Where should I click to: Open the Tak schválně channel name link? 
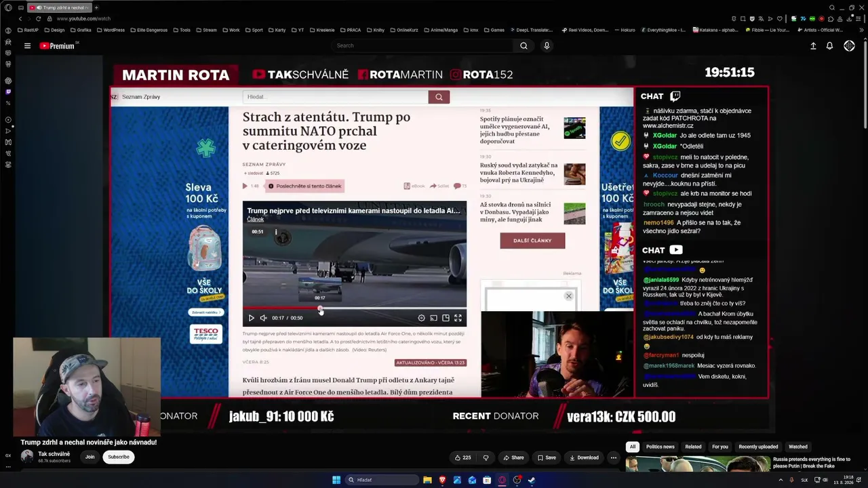point(54,454)
